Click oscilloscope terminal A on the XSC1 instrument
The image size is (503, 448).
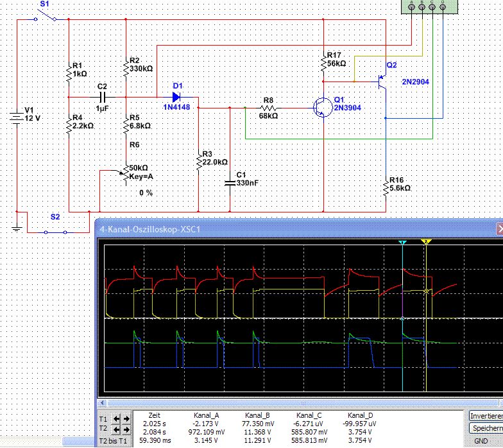pyautogui.click(x=411, y=6)
